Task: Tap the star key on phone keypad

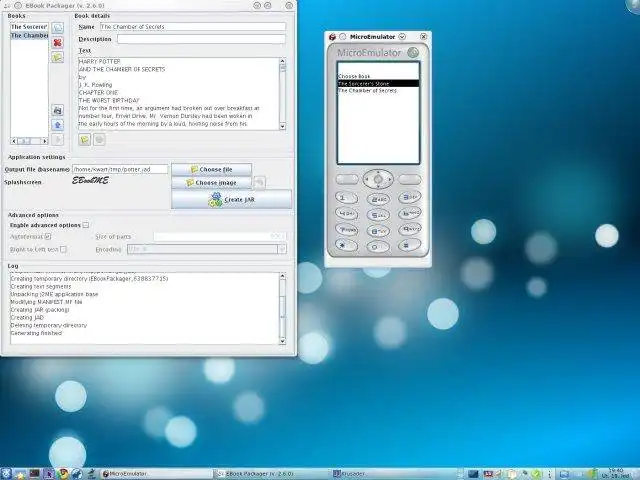Action: tap(347, 246)
